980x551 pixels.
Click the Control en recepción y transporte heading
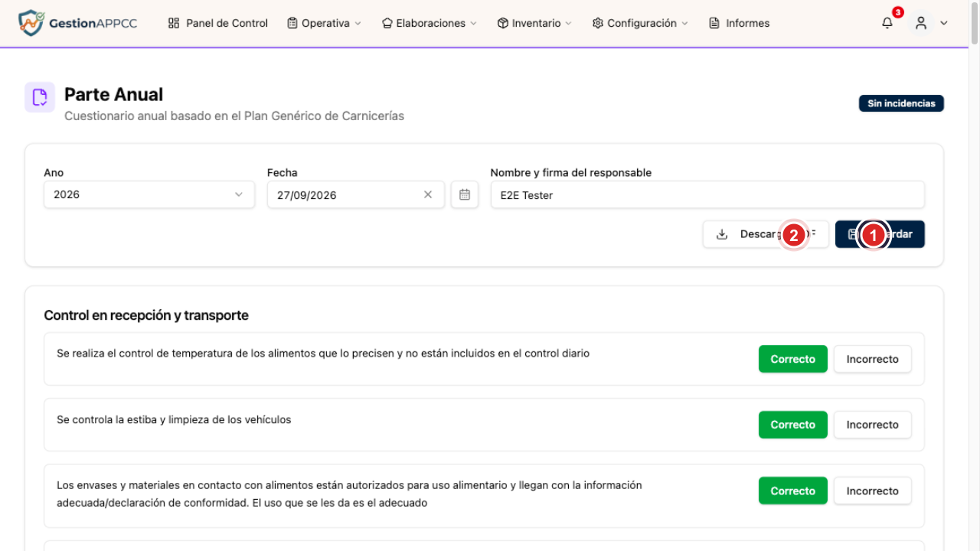click(x=146, y=315)
